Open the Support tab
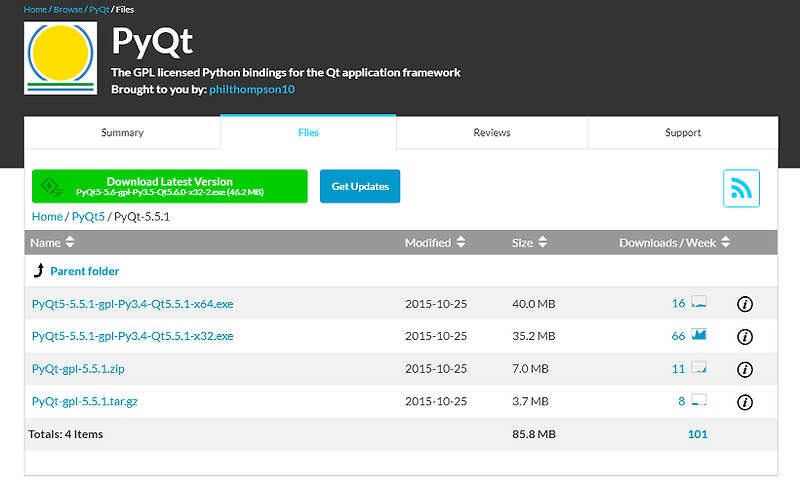The height and width of the screenshot is (484, 800). tap(683, 133)
